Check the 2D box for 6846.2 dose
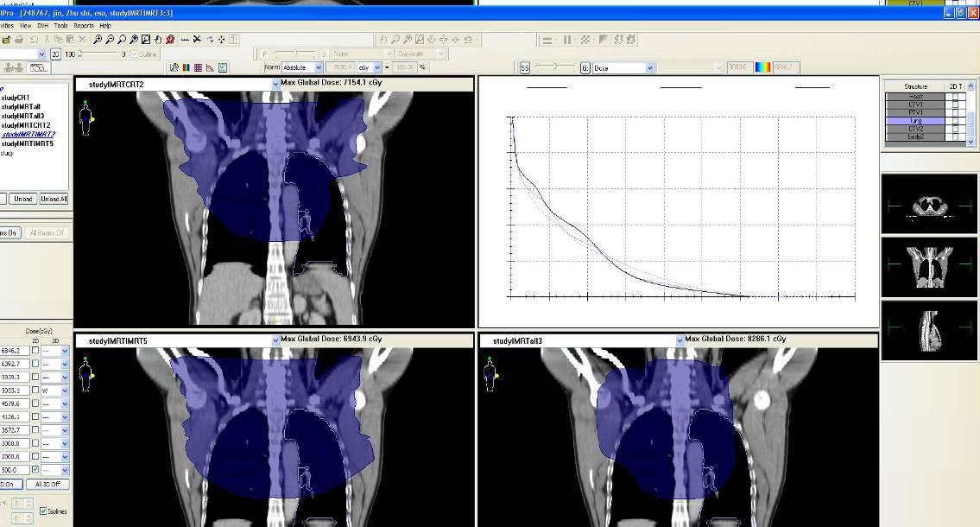 coord(35,351)
